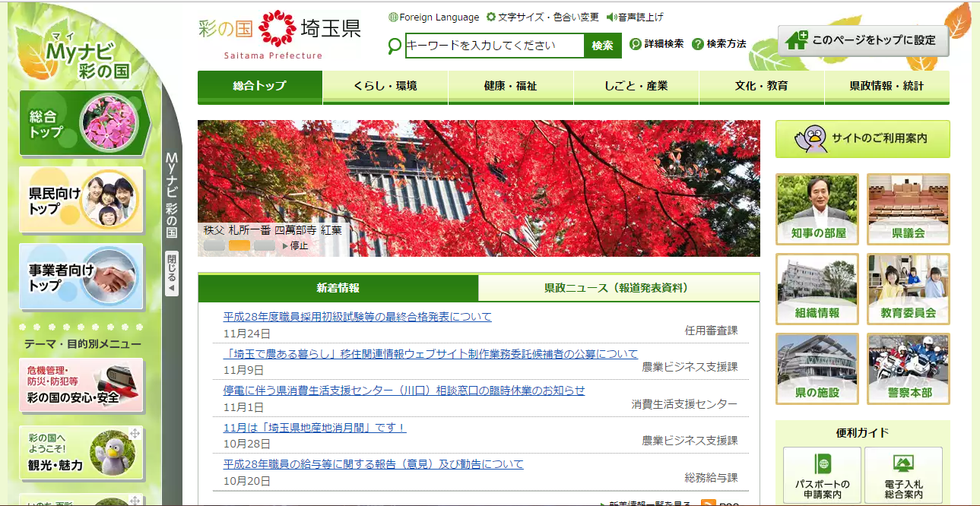980x506 pixels.
Task: Click the 詳細検索 magnifier icon
Action: pyautogui.click(x=636, y=44)
